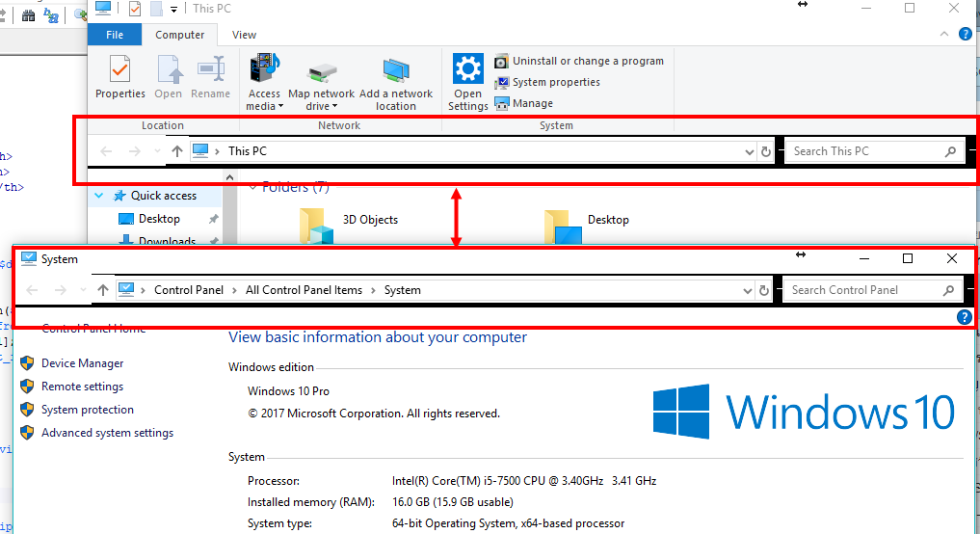This screenshot has height=534, width=980.
Task: Collapse the Quick access tree node
Action: pyautogui.click(x=98, y=196)
